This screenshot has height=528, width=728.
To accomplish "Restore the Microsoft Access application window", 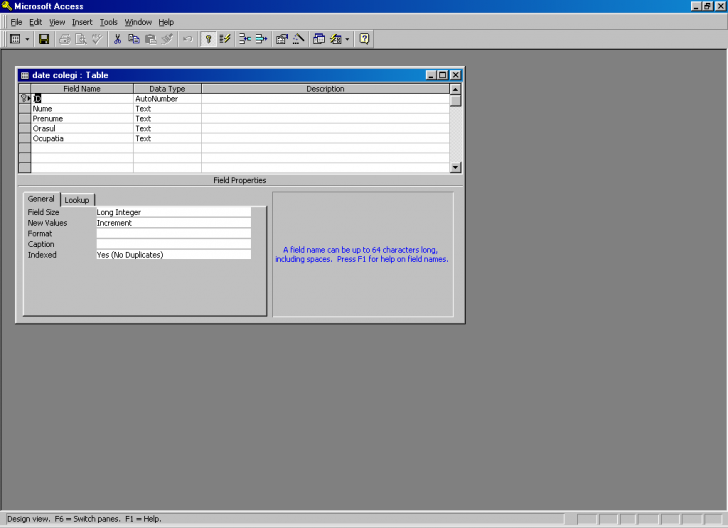I will pyautogui.click(x=707, y=6).
